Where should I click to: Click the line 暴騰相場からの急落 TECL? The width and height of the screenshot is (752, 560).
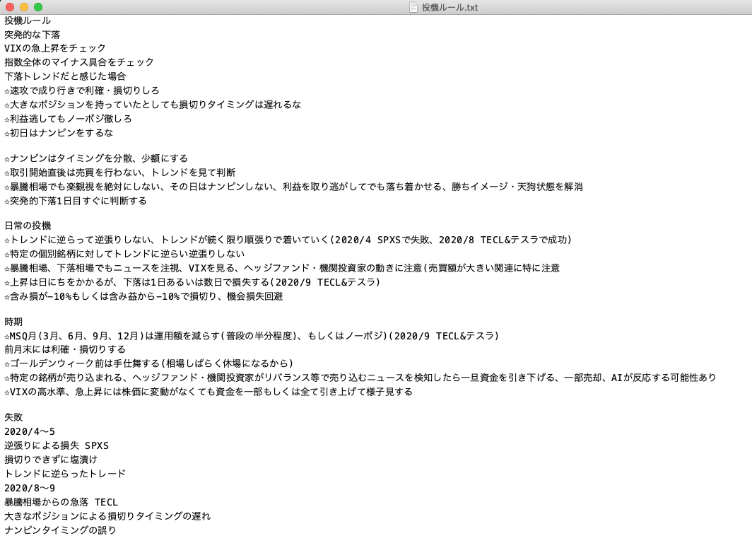(x=61, y=502)
